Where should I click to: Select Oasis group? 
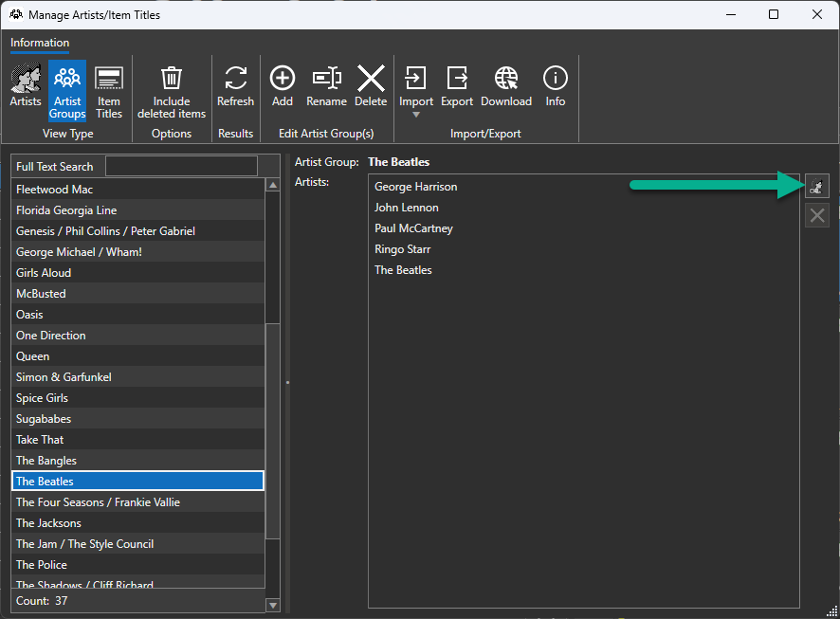[137, 315]
